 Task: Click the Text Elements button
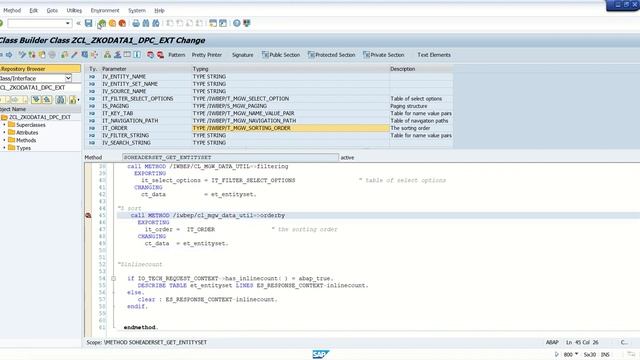(434, 55)
